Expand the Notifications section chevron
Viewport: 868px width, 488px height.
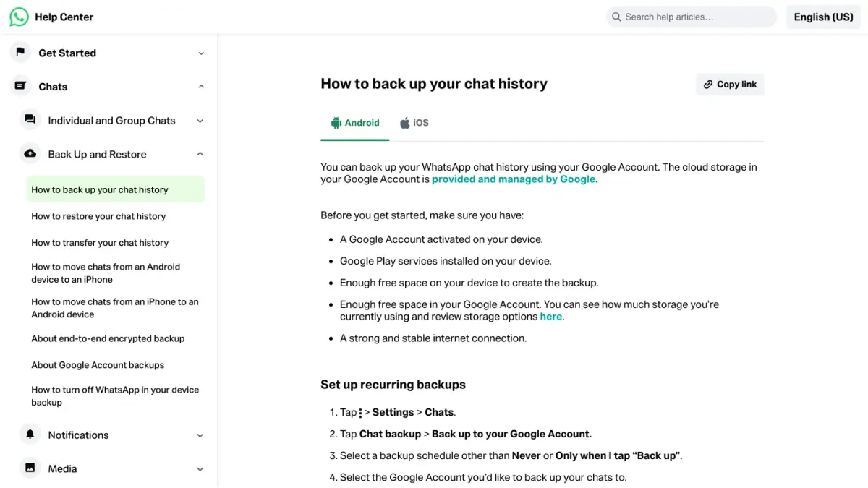tap(200, 435)
